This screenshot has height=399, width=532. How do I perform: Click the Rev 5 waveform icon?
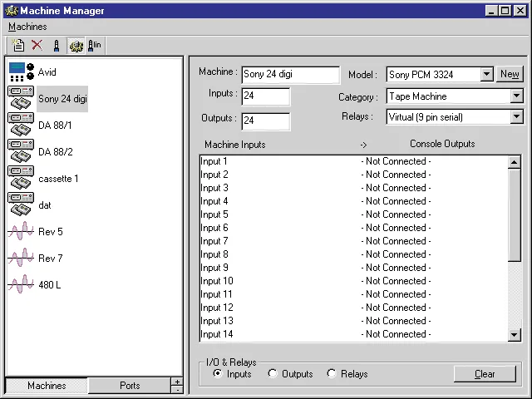click(21, 231)
